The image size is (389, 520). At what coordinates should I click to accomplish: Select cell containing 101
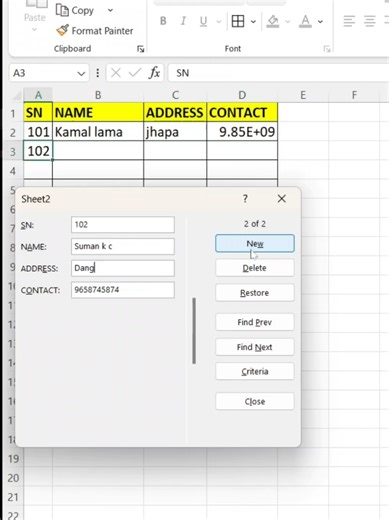(38, 132)
